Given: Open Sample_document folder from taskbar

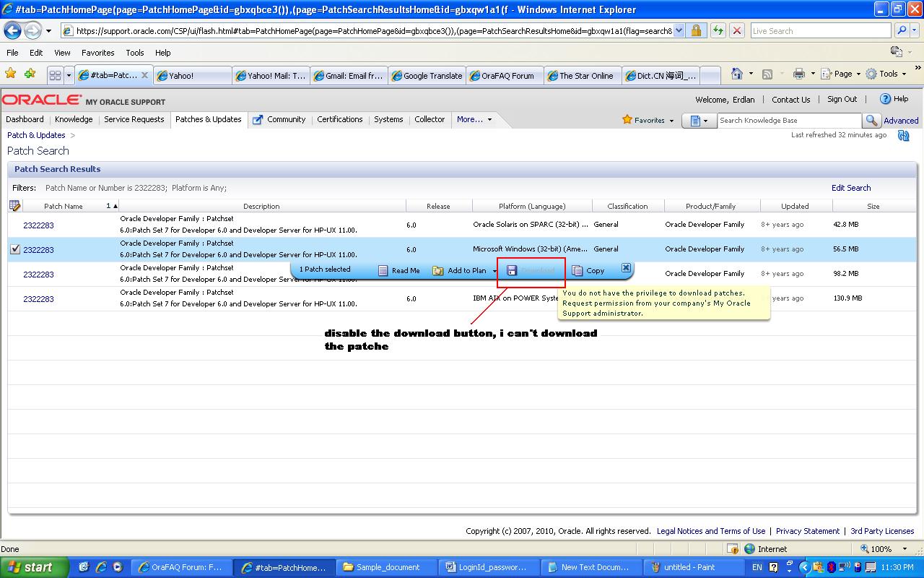Looking at the screenshot, I should 388,567.
